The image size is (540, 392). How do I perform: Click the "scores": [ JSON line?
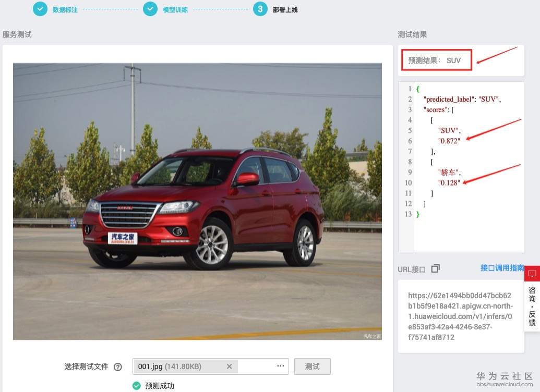[439, 110]
